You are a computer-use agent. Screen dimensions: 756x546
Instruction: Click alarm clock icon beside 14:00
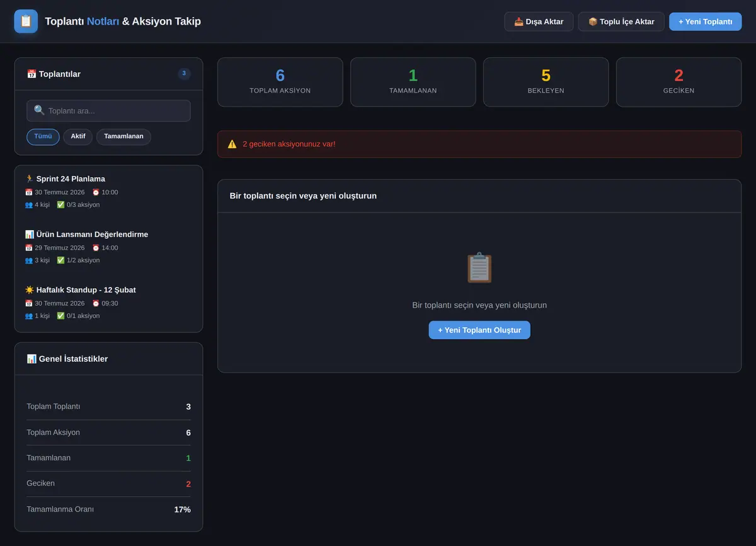coord(96,248)
